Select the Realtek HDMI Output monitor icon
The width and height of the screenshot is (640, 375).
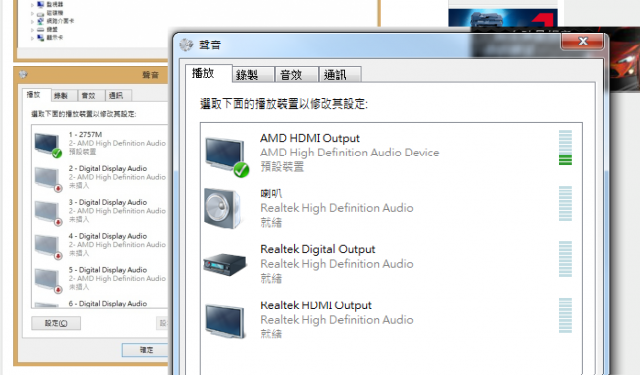(225, 321)
